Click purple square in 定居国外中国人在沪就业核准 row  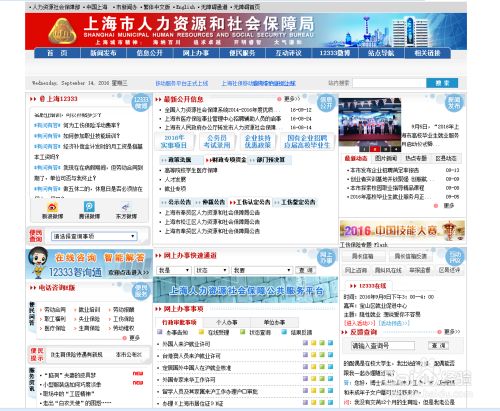pos(305,367)
